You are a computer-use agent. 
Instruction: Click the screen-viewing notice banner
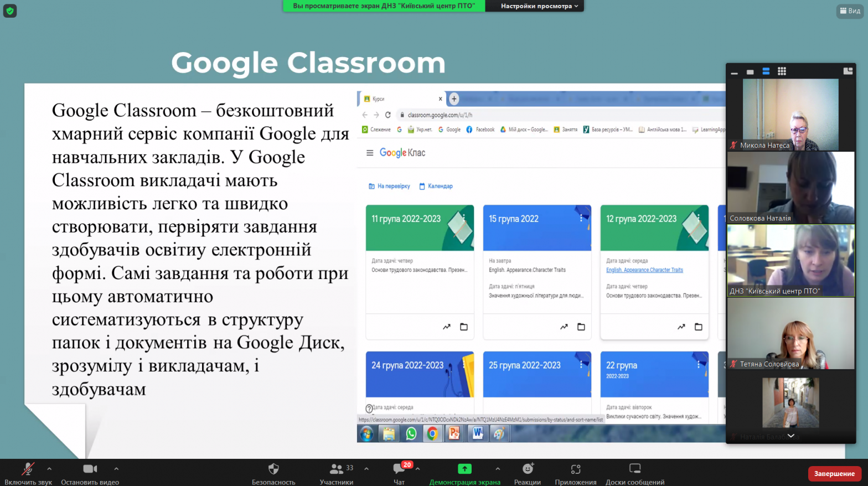384,6
